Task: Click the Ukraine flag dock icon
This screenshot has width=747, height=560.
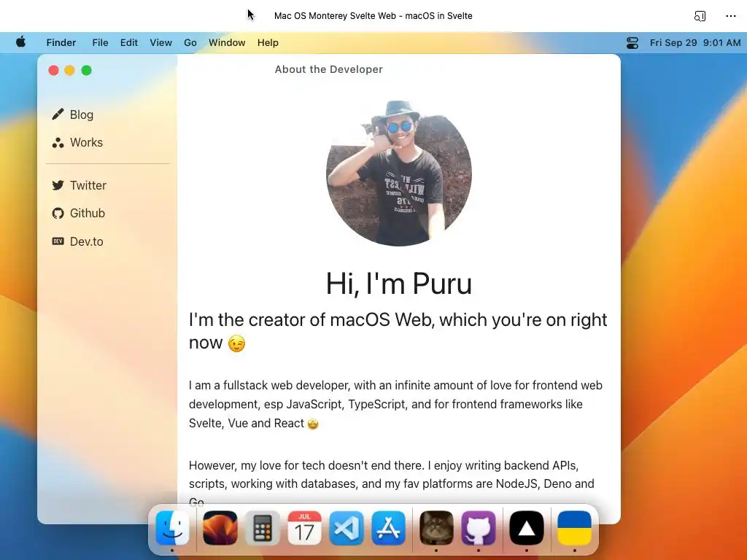Action: coord(575,528)
